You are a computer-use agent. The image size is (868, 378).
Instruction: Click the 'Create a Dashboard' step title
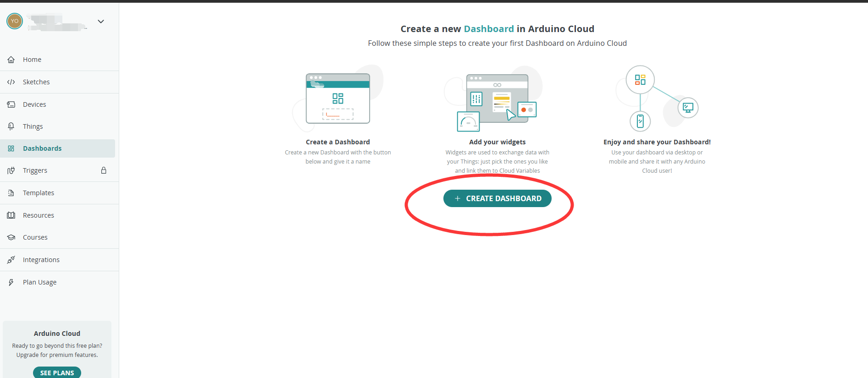coord(338,142)
